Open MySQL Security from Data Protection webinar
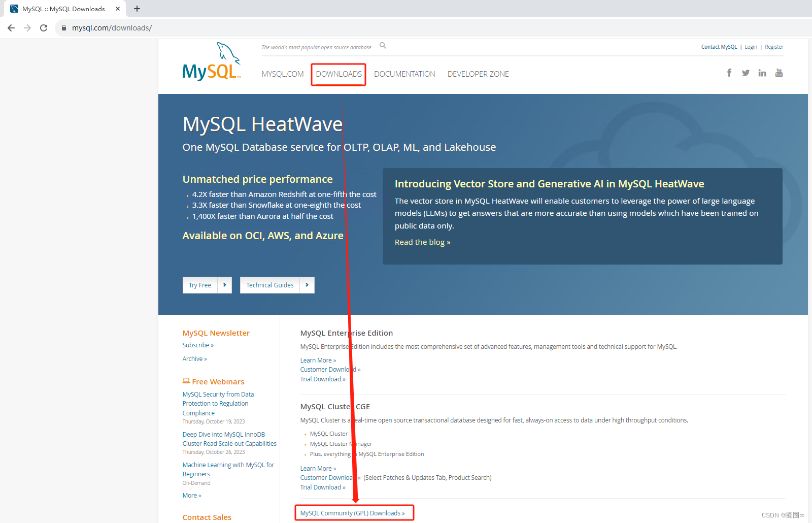812x523 pixels. (x=218, y=404)
